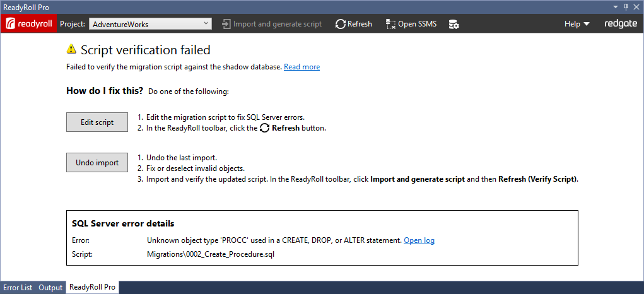Select the ReadyRoll Pro tab
The height and width of the screenshot is (294, 644).
point(92,288)
